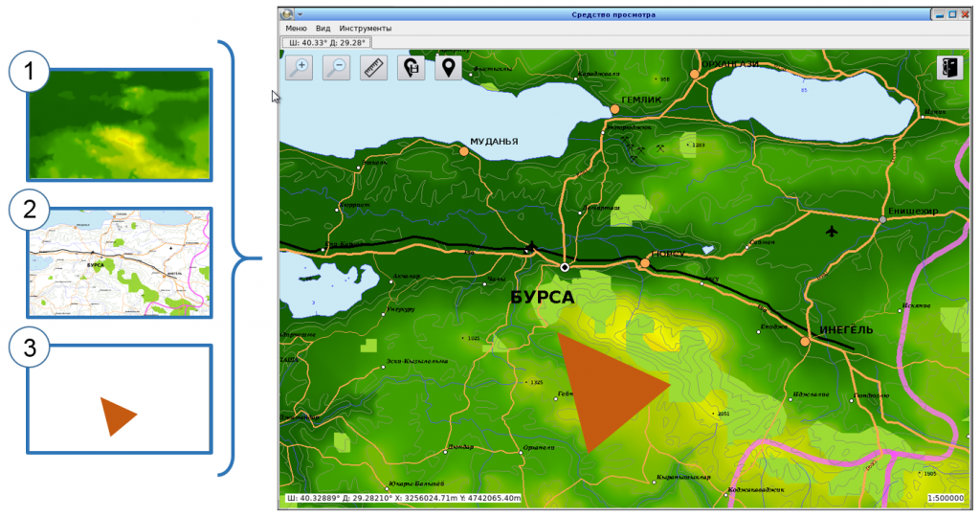Select thumbnail 1 with terrain relief layer

tap(120, 124)
